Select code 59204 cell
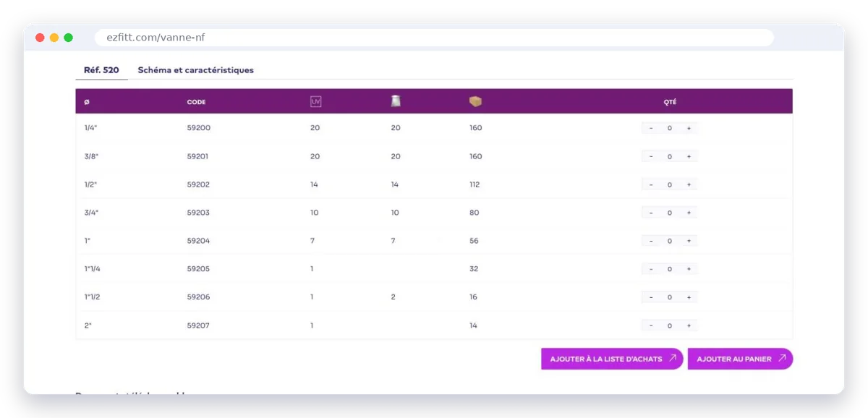Screen dimensions: 868x418 pos(198,241)
